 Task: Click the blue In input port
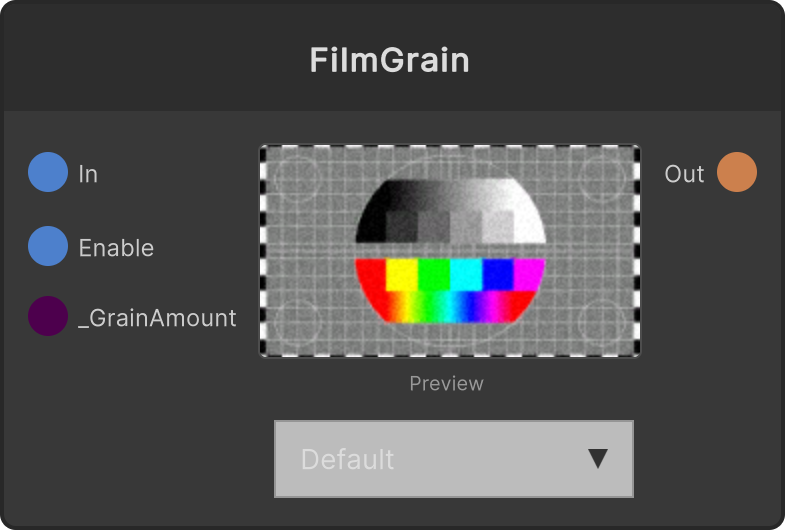coord(48,172)
